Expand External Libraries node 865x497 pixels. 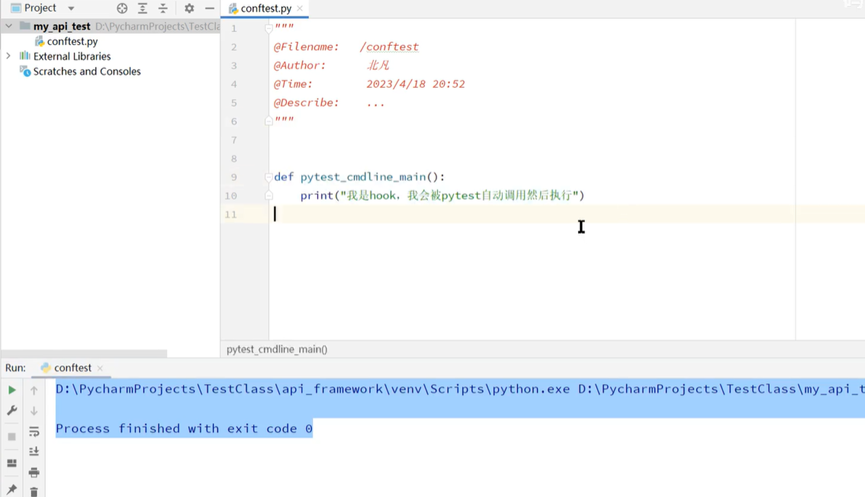8,56
